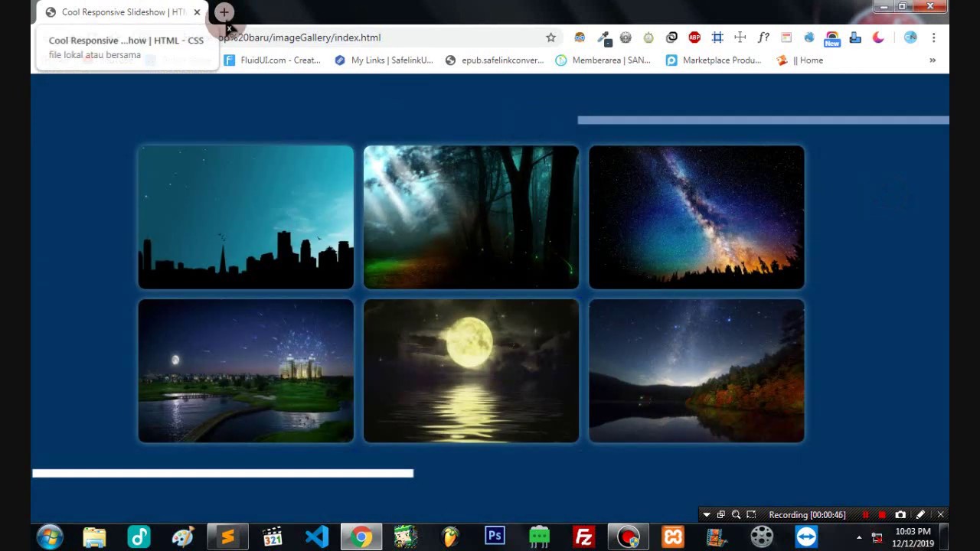Open the rainbow 'New' extension icon
Image resolution: width=980 pixels, height=551 pixels.
pos(832,38)
